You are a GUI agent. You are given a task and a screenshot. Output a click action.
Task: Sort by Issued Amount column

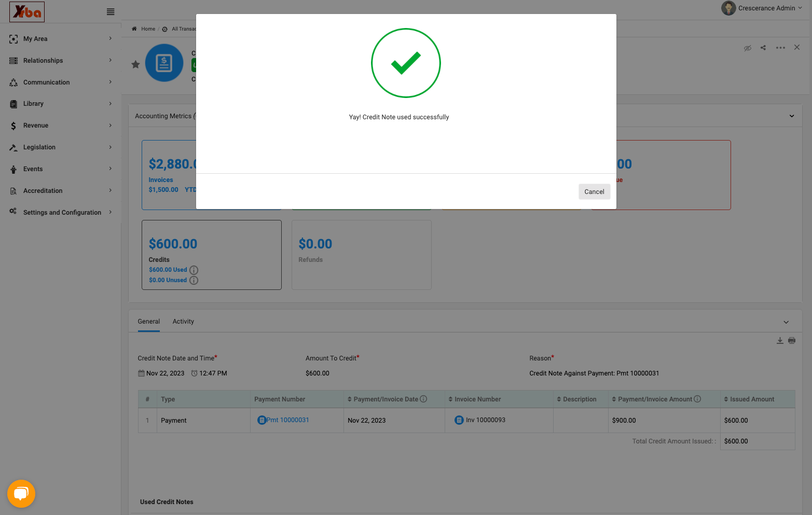[749, 399]
